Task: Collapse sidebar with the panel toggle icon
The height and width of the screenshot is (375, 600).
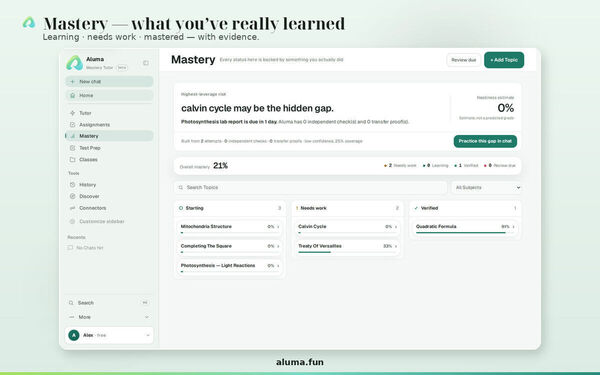Action: [146, 63]
